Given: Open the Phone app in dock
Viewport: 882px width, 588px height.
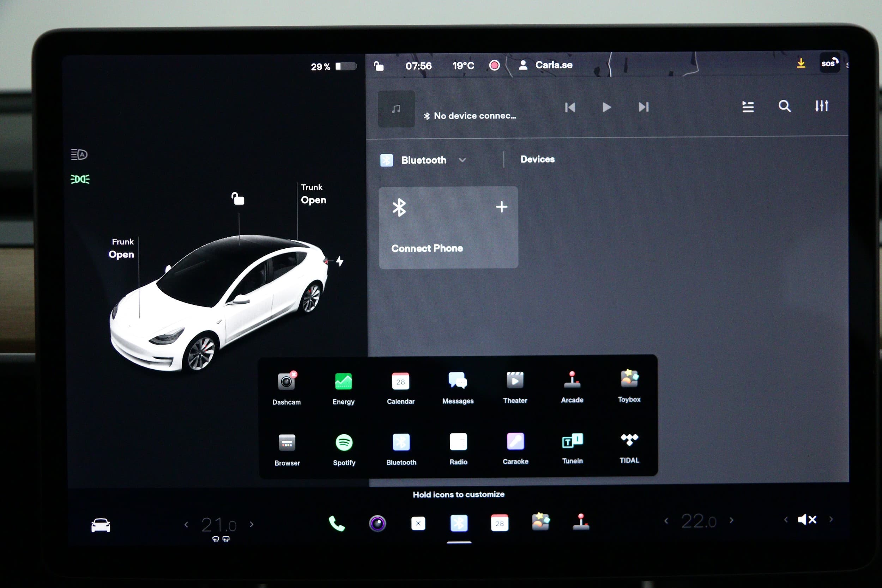Looking at the screenshot, I should pyautogui.click(x=336, y=523).
